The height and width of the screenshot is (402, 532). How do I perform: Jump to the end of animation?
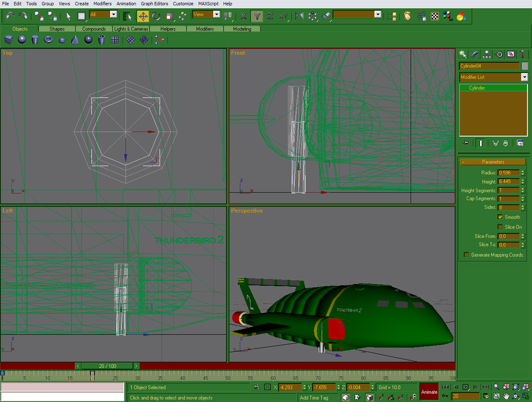tap(486, 387)
